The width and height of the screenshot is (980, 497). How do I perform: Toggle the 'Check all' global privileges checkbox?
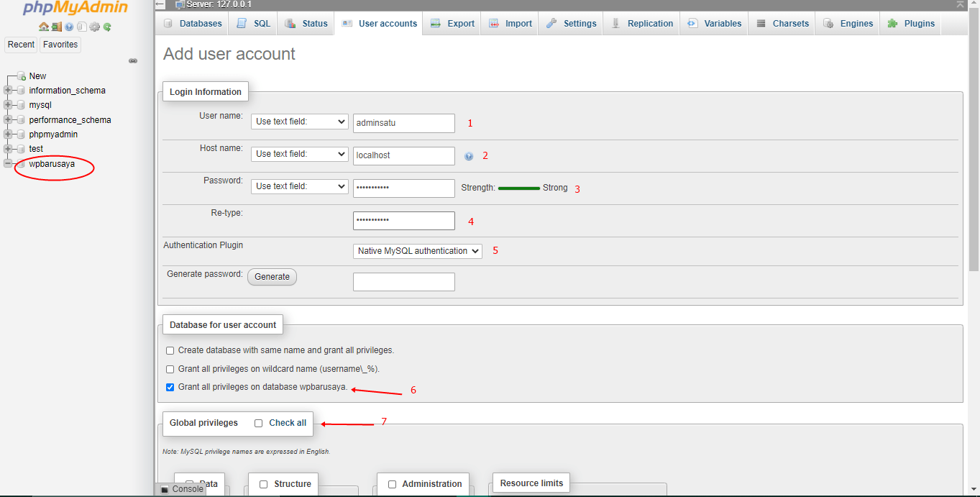(x=258, y=423)
